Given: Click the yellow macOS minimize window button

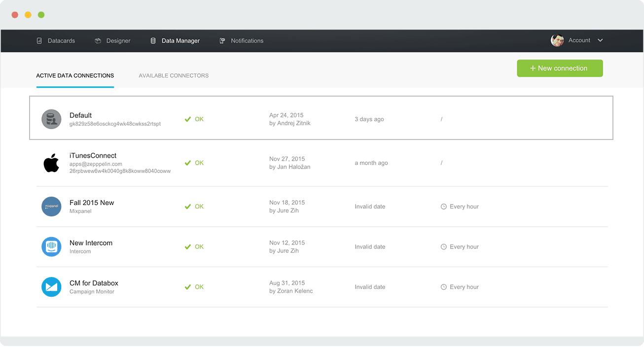Looking at the screenshot, I should click(x=28, y=15).
